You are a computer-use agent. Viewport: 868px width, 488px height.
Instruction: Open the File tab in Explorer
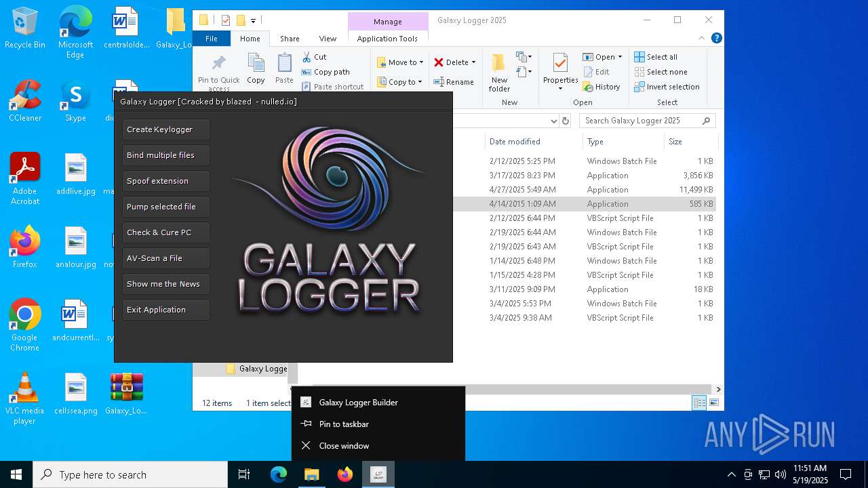click(212, 39)
